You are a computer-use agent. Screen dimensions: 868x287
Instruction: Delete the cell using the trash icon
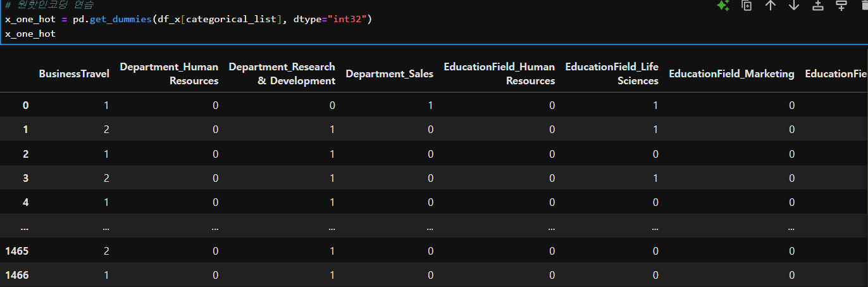coord(864,5)
